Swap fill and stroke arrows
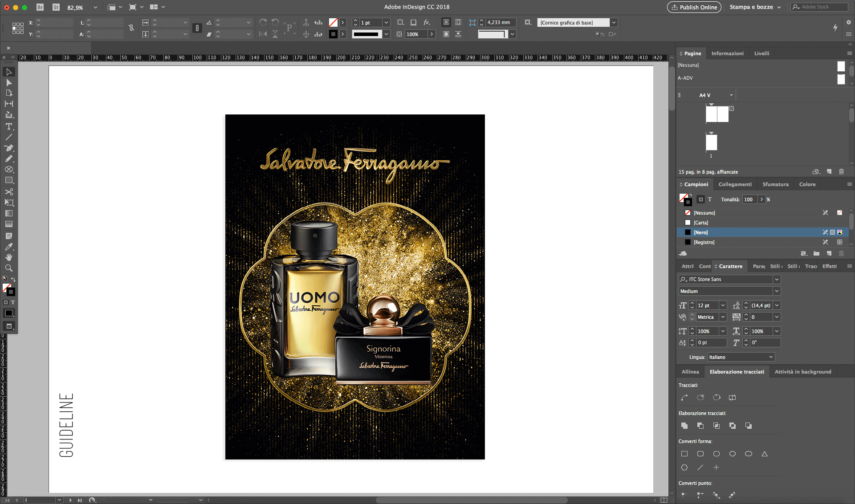This screenshot has width=855, height=504. tap(13, 279)
